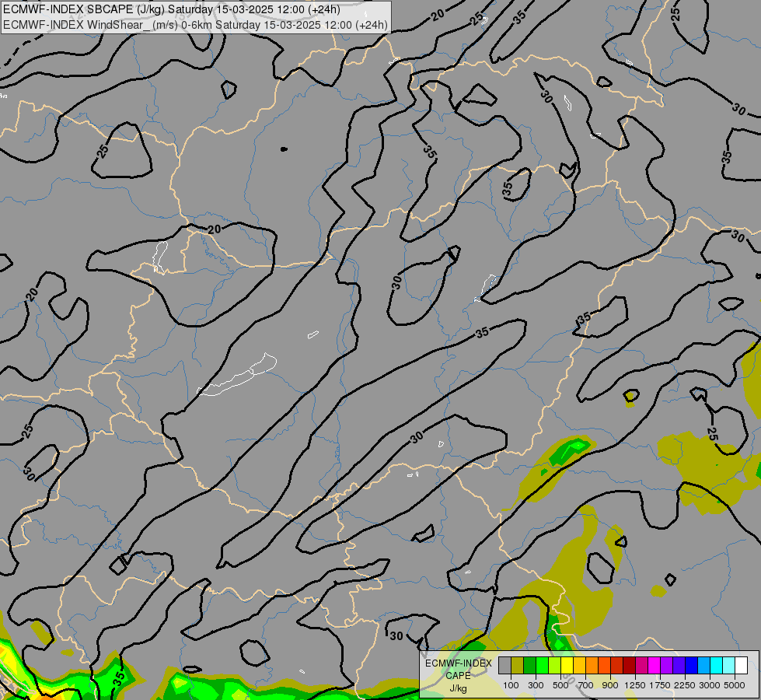This screenshot has width=761, height=700.
Task: Choose the lime yellow-green legend swatch
Action: (555, 666)
